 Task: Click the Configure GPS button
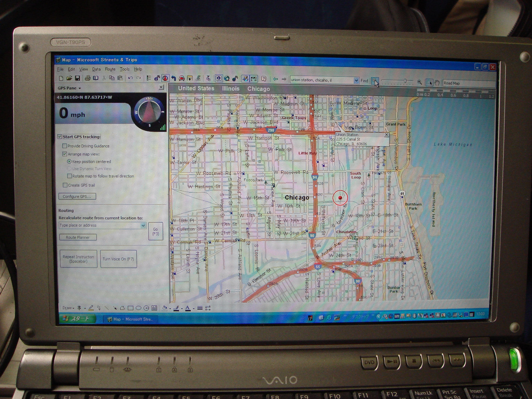77,196
